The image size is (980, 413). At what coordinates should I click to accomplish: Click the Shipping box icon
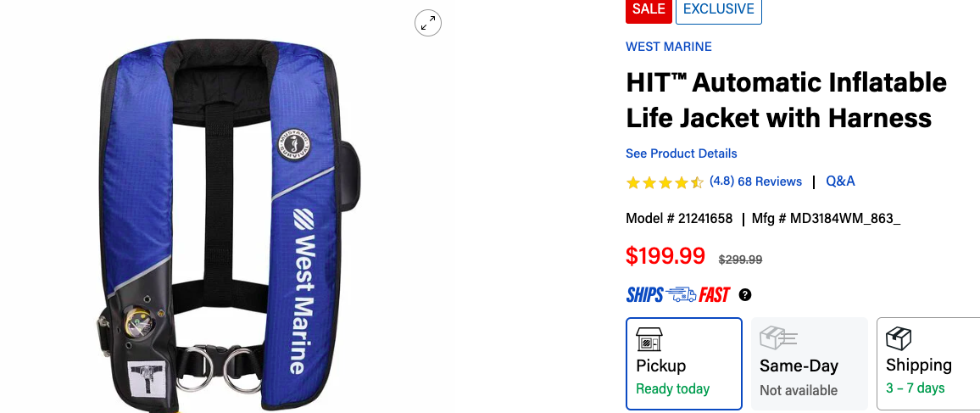[x=899, y=338]
